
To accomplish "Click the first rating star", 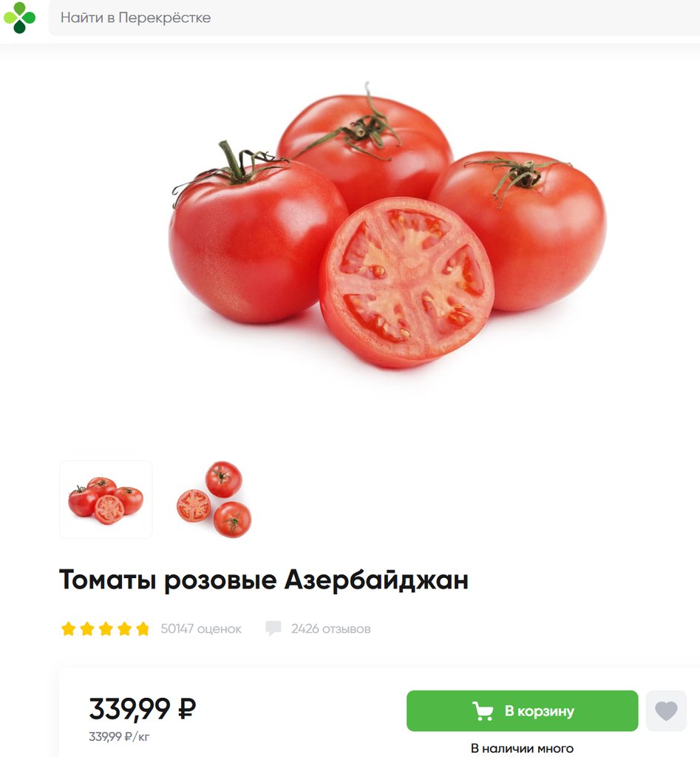I will [69, 628].
